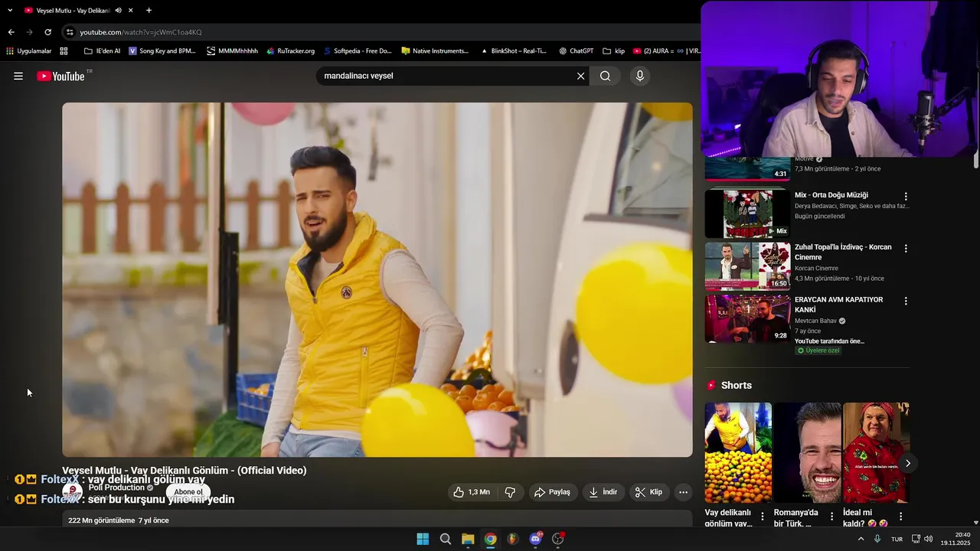
Task: Like the video with thumbs up
Action: [x=472, y=492]
